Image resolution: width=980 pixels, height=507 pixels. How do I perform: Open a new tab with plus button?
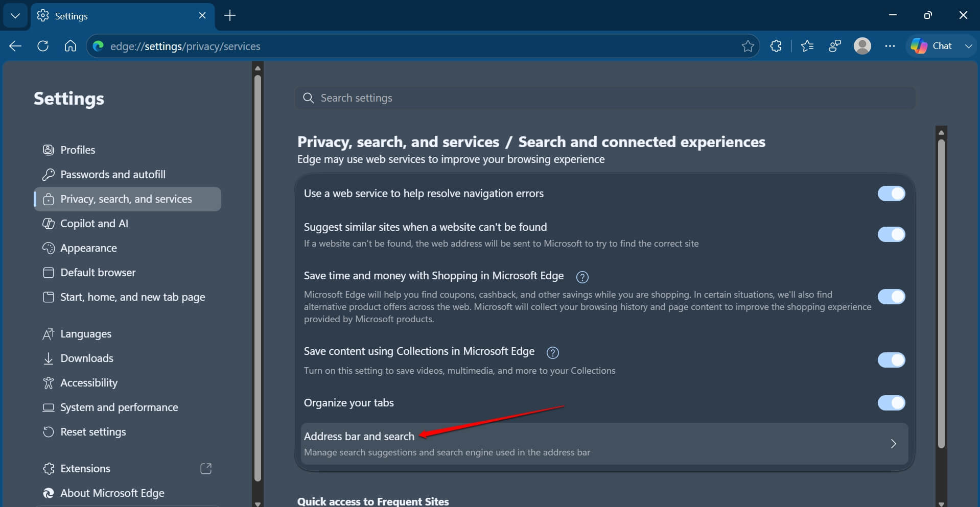230,16
